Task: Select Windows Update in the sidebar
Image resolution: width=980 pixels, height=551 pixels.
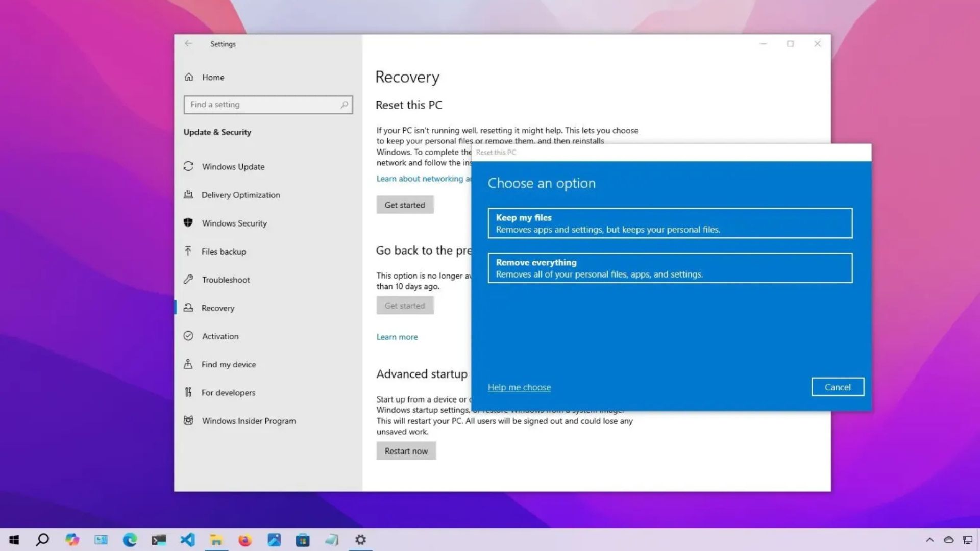Action: [x=233, y=166]
